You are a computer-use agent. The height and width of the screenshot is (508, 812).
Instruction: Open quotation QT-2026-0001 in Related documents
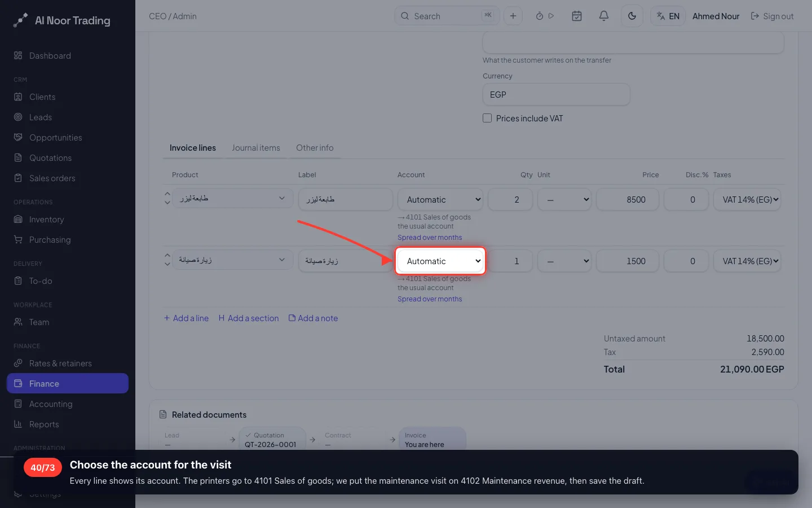[x=272, y=440]
